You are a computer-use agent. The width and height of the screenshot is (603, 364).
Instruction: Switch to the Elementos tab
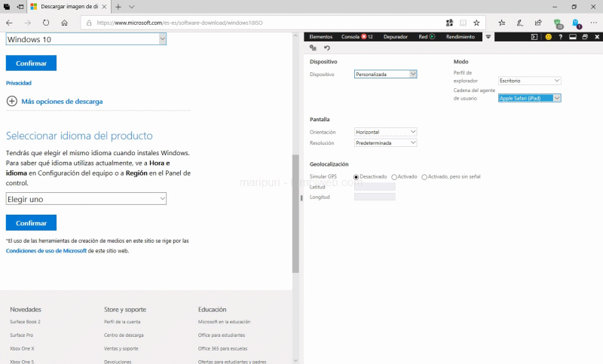coord(321,37)
